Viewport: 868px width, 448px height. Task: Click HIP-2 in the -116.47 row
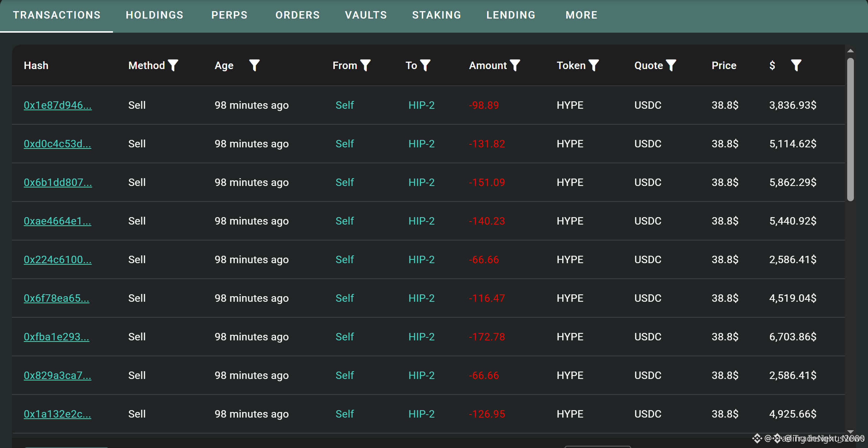click(x=421, y=298)
